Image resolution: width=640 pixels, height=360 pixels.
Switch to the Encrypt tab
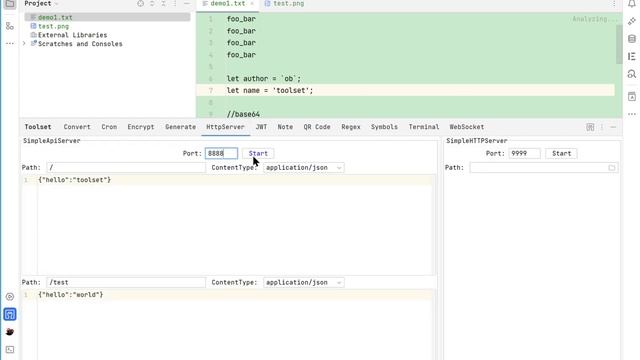coord(141,127)
